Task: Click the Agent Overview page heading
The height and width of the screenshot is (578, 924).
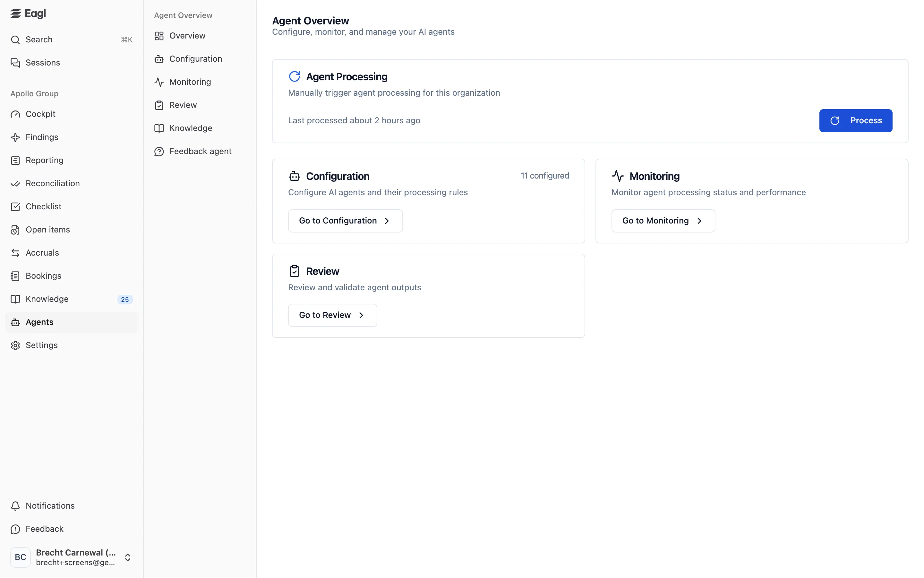Action: (311, 21)
